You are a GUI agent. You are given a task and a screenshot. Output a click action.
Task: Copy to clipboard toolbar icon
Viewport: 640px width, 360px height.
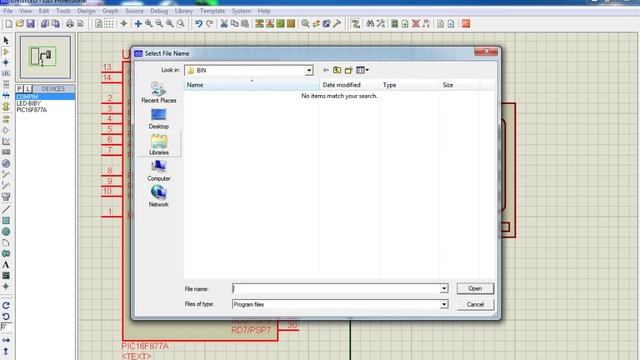click(235, 24)
